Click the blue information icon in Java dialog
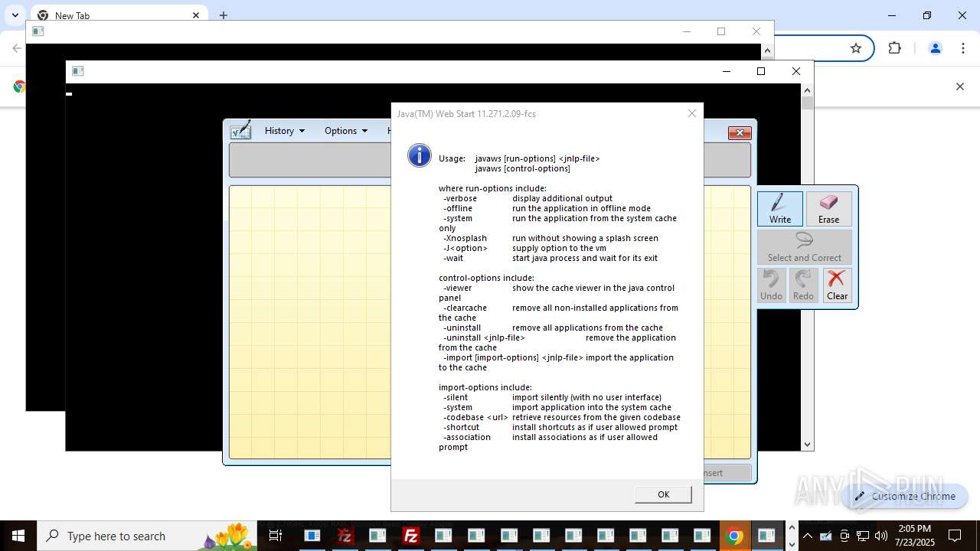The width and height of the screenshot is (980, 551). click(x=420, y=155)
